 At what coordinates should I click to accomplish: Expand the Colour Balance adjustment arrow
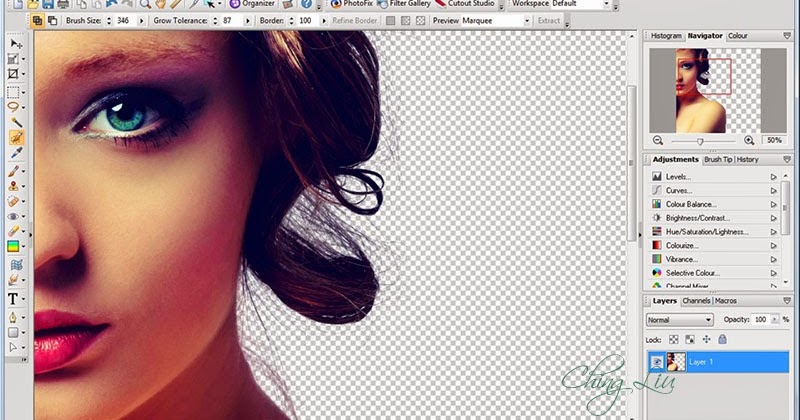774,204
